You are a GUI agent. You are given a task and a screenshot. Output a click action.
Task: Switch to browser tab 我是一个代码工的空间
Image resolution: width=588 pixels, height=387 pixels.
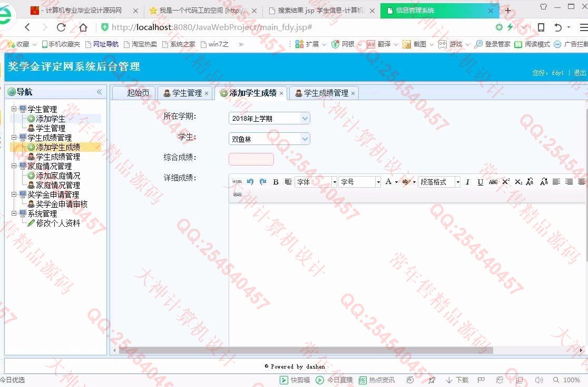(203, 11)
